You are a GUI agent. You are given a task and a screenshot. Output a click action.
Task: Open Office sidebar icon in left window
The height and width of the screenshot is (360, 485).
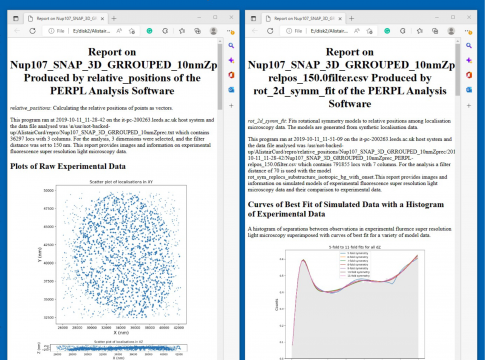[x=231, y=75]
